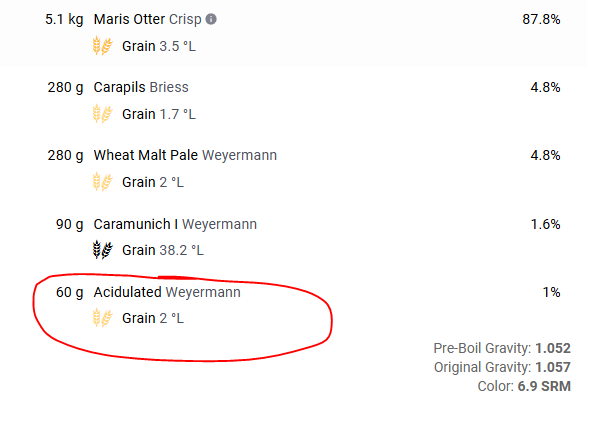Select the grain icon under Acidulated Weyermann

(102, 318)
